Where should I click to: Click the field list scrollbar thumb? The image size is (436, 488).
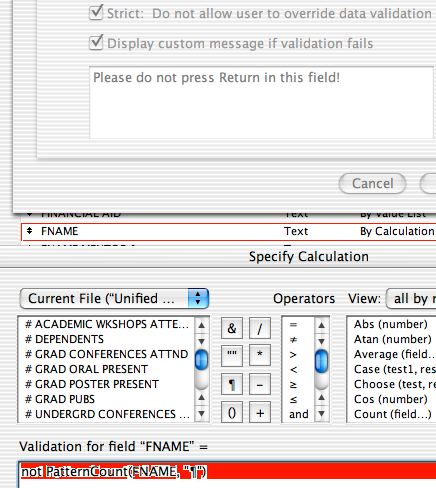201,360
